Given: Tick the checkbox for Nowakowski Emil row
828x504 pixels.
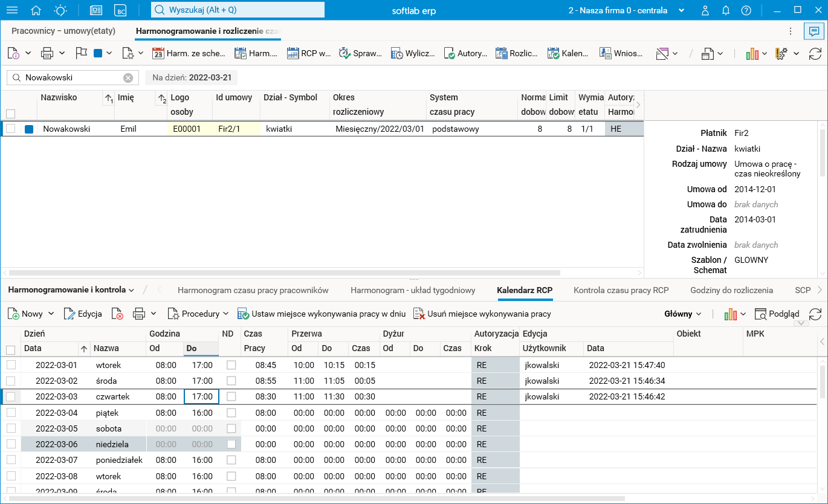Looking at the screenshot, I should click(x=11, y=129).
